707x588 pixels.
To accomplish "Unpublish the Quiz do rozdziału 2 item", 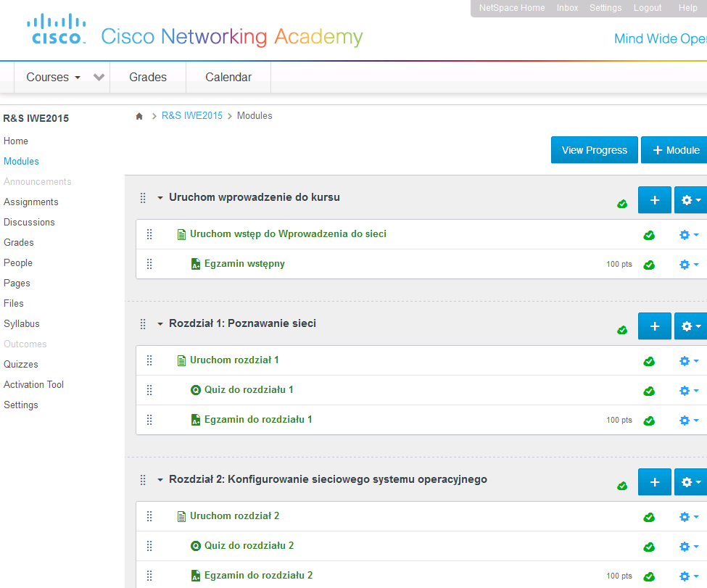I will (649, 547).
